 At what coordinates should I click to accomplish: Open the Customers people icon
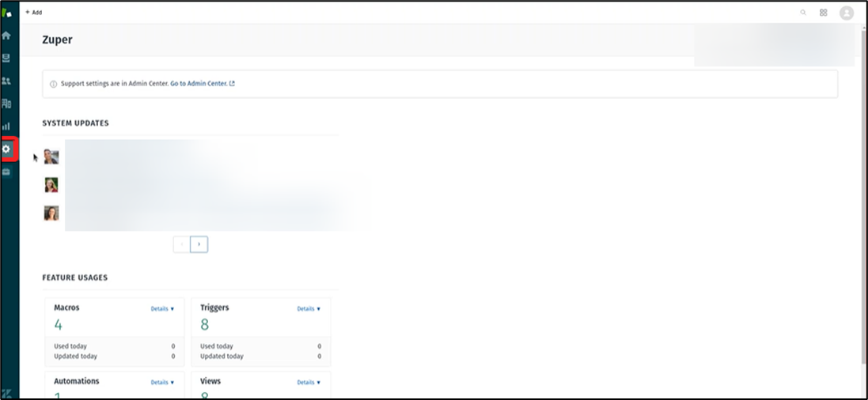pos(6,81)
